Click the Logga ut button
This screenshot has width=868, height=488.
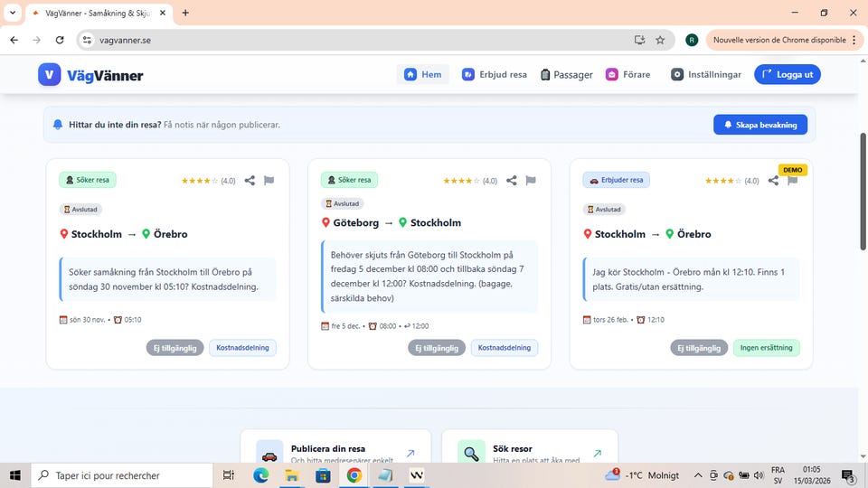click(787, 75)
